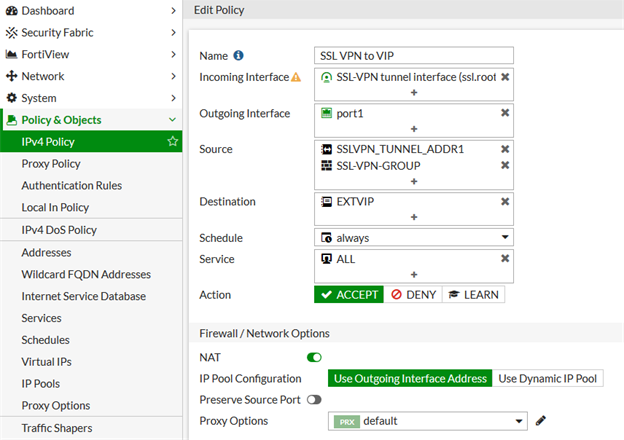This screenshot has height=440, width=624.
Task: Enable Preserve Source Port toggle
Action: click(314, 400)
